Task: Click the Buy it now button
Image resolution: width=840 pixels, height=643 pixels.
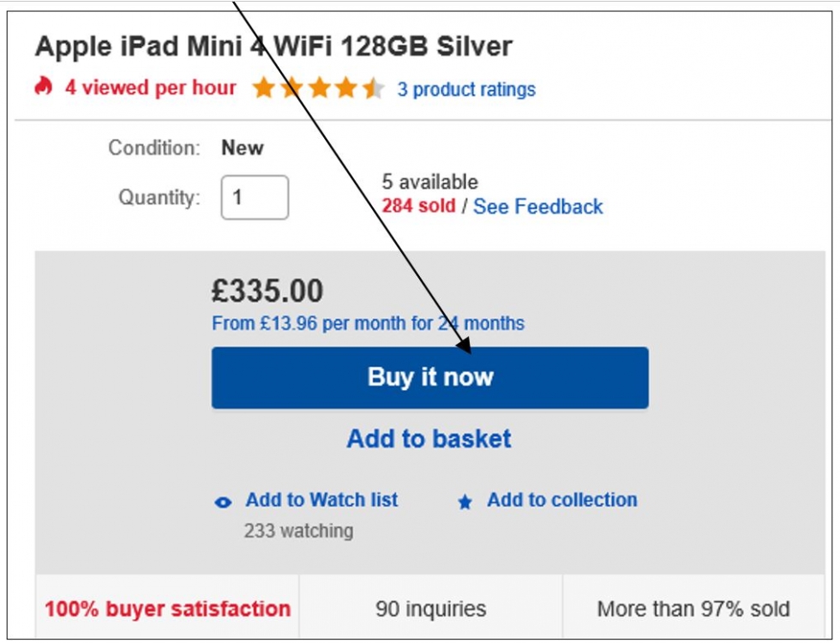Action: click(x=430, y=378)
